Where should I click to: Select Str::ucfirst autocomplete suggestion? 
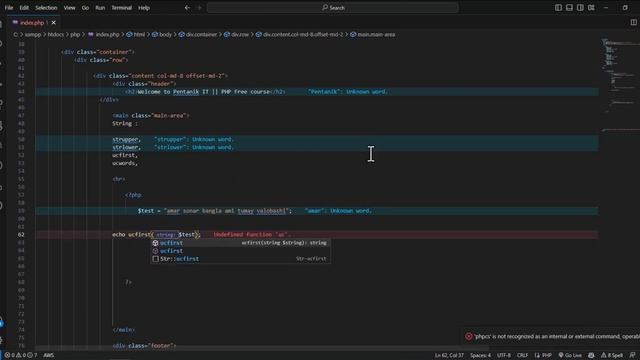pos(240,259)
